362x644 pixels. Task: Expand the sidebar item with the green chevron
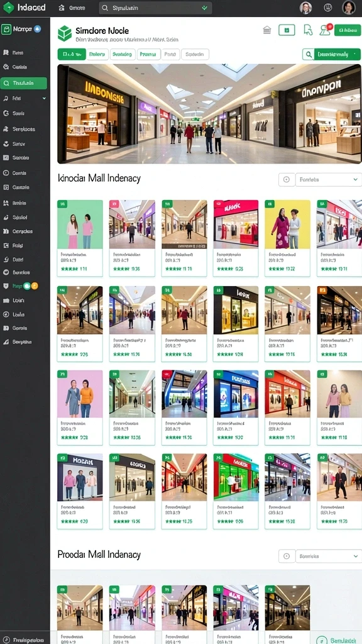(x=24, y=99)
